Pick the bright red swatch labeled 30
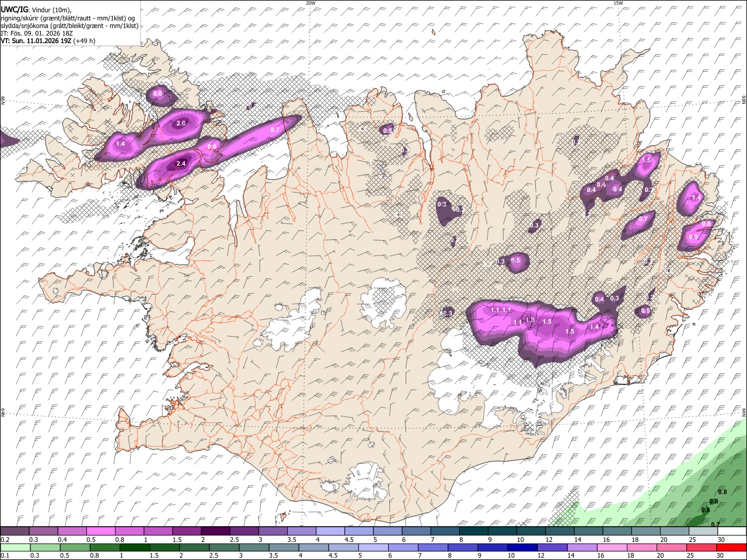Screen dimensions: 747x560 [x=731, y=547]
